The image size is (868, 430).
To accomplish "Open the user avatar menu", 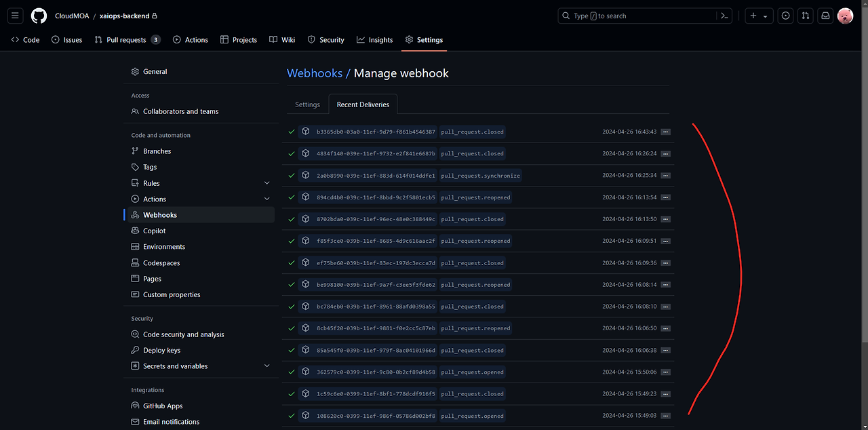I will click(845, 16).
